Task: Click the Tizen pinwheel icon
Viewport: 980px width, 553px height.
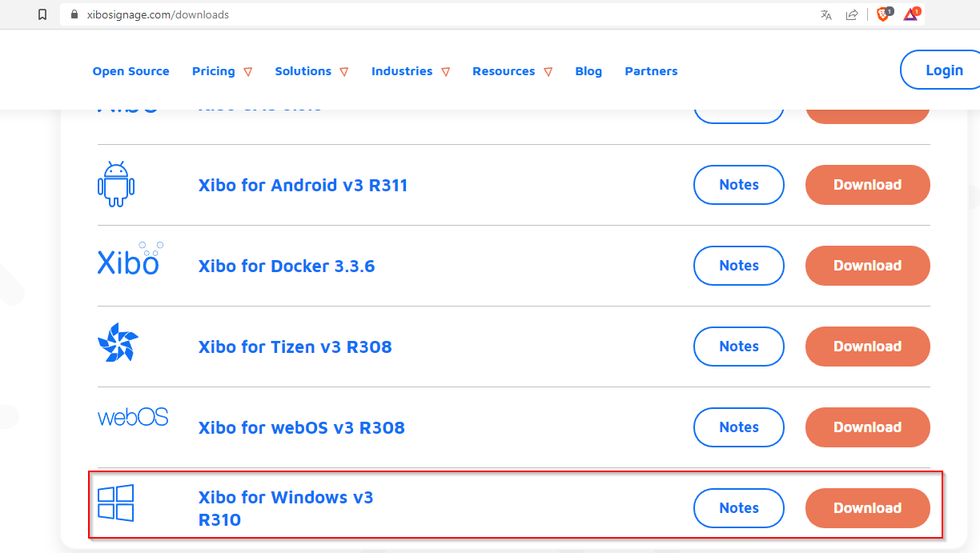Action: [x=118, y=343]
